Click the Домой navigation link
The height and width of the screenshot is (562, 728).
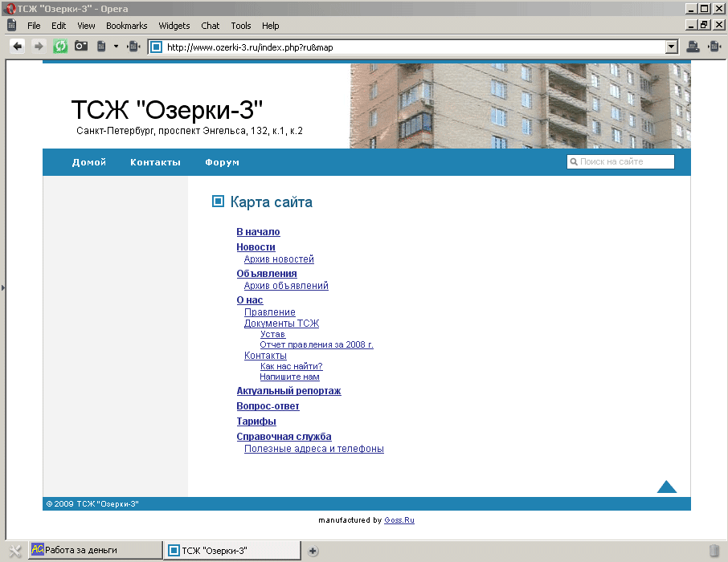(89, 162)
